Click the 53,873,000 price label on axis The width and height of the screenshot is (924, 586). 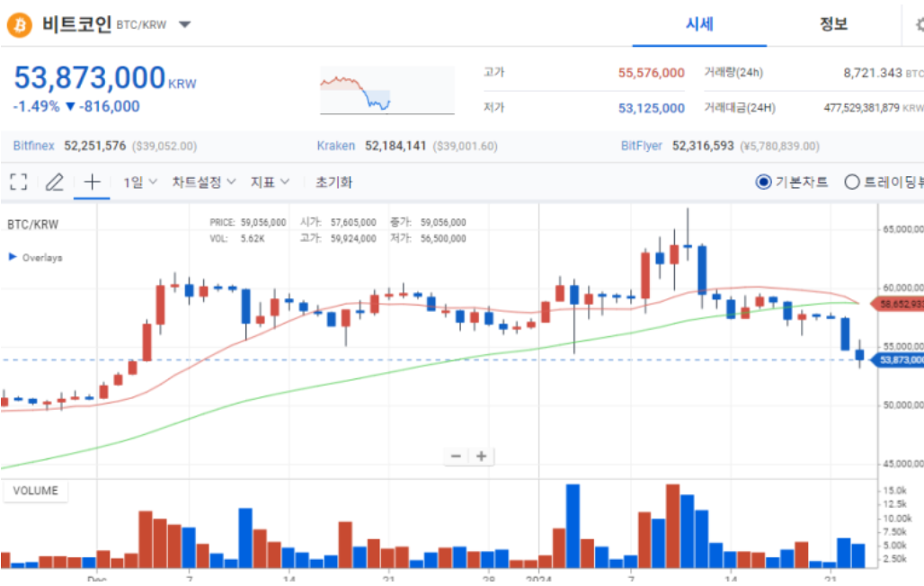[900, 360]
